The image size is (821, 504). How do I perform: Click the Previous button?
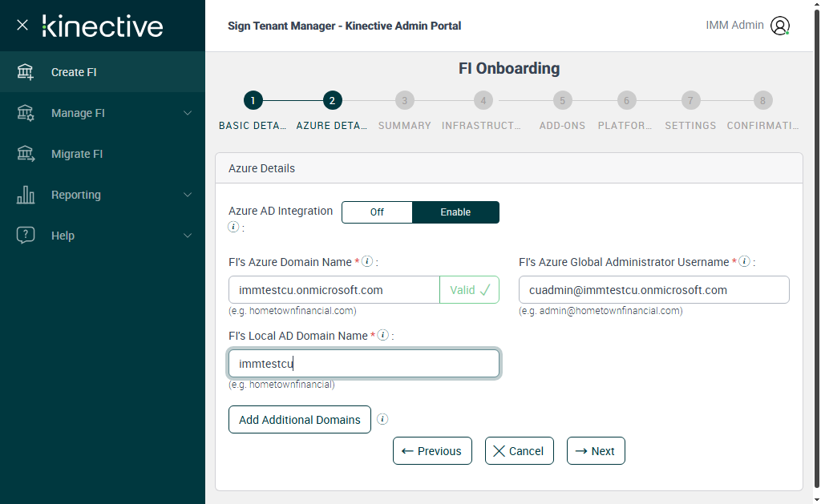point(432,451)
